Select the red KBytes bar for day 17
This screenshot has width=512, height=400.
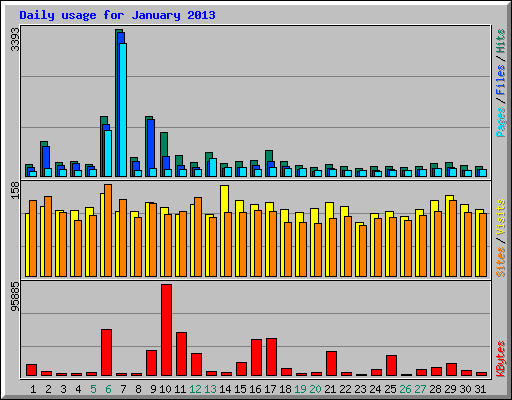pyautogui.click(x=271, y=357)
